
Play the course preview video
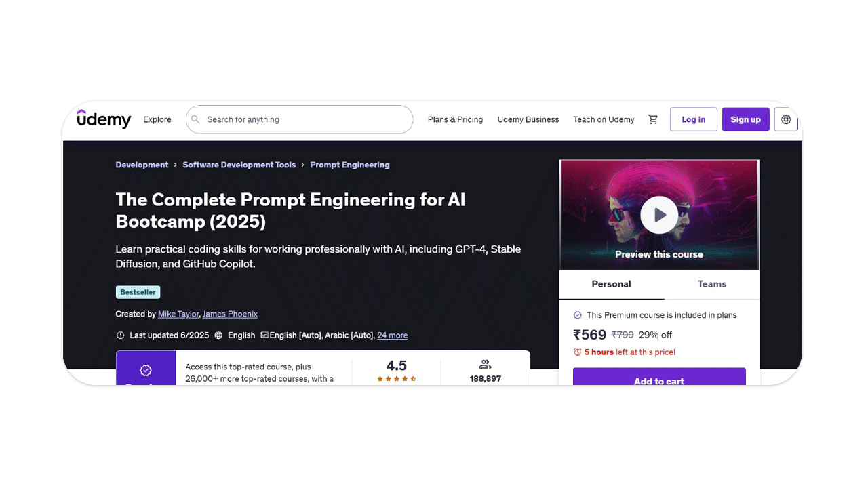[659, 215]
